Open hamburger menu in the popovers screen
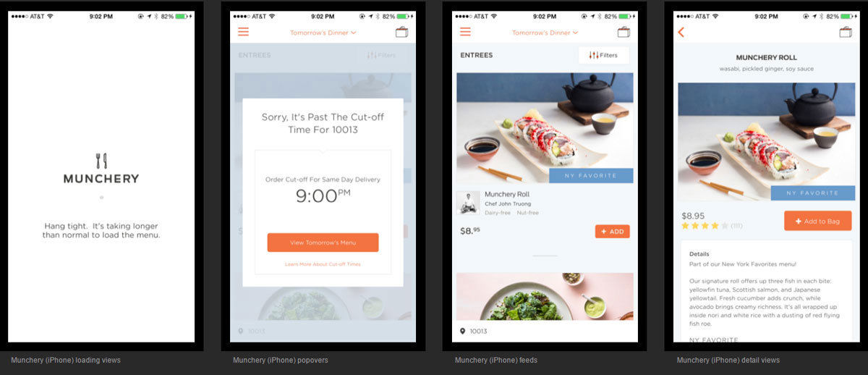Image resolution: width=868 pixels, height=375 pixels. [x=243, y=32]
